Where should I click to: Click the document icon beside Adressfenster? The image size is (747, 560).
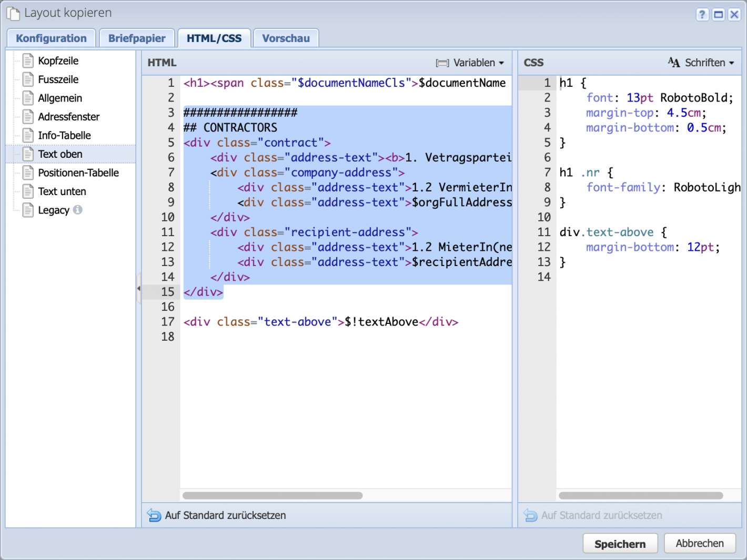coord(28,117)
